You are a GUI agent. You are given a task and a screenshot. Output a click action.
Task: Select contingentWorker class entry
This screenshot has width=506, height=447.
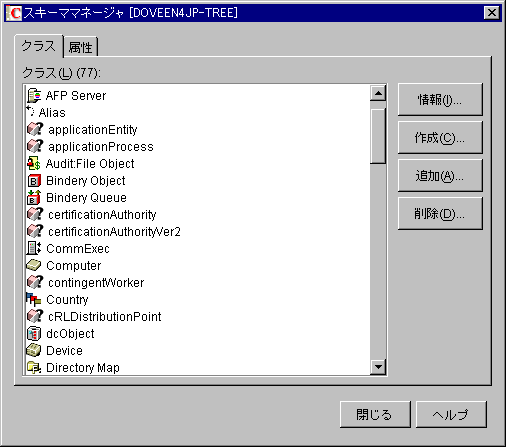tap(96, 283)
